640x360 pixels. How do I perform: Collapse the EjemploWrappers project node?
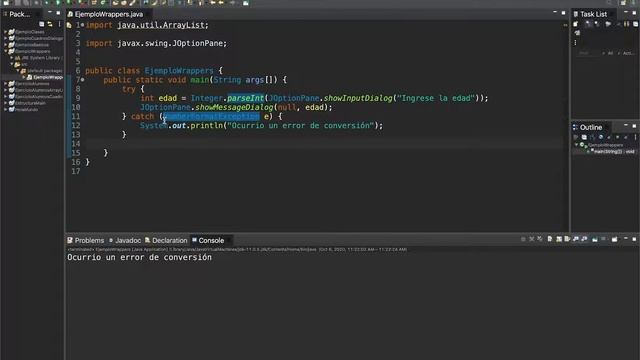(5, 51)
